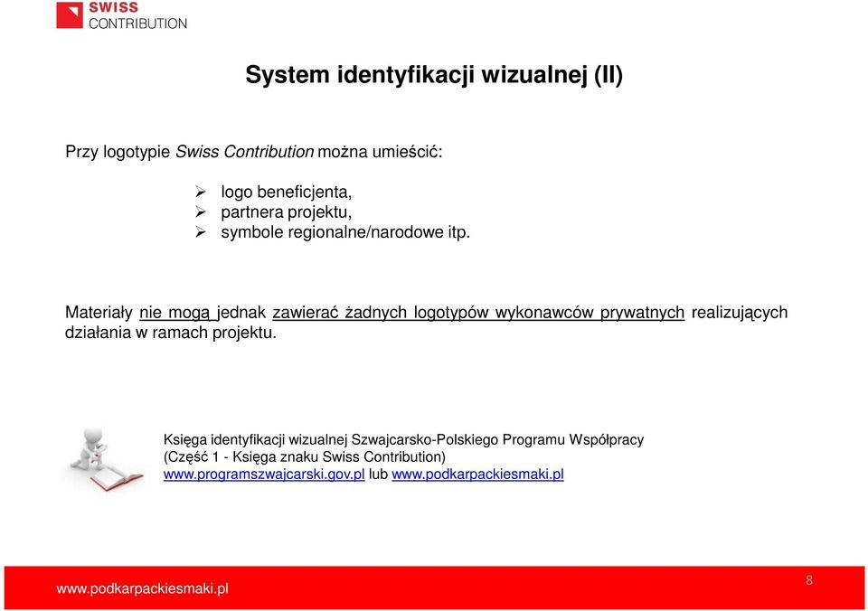Click the text 'działania w ramach projektu.'
The height and width of the screenshot is (611, 868).
171,333
